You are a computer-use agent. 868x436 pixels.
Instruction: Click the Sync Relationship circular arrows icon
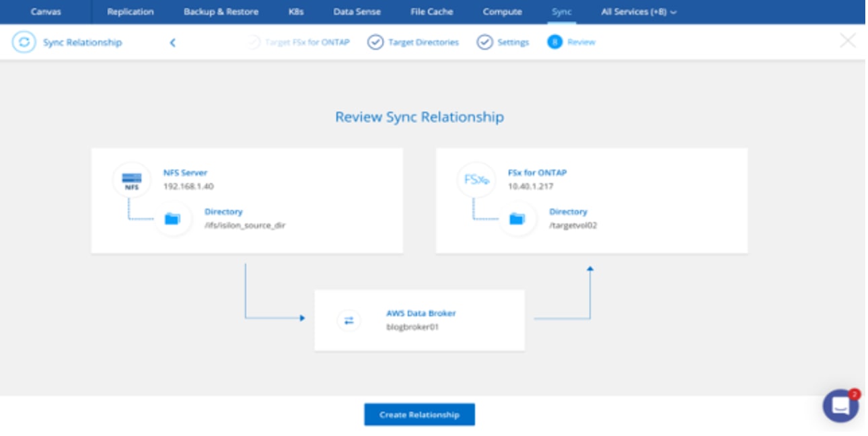(24, 42)
